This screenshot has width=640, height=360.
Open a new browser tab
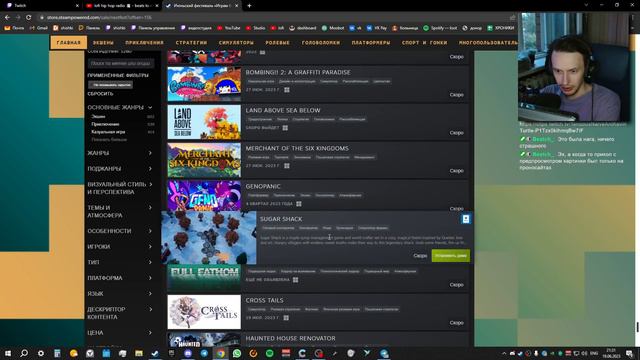click(x=249, y=6)
